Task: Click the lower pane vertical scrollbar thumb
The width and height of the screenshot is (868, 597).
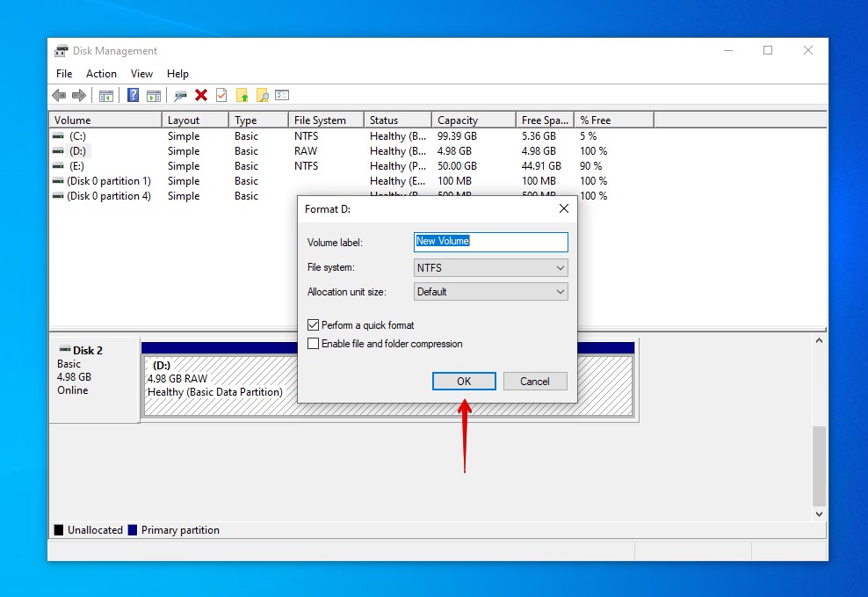Action: (820, 466)
